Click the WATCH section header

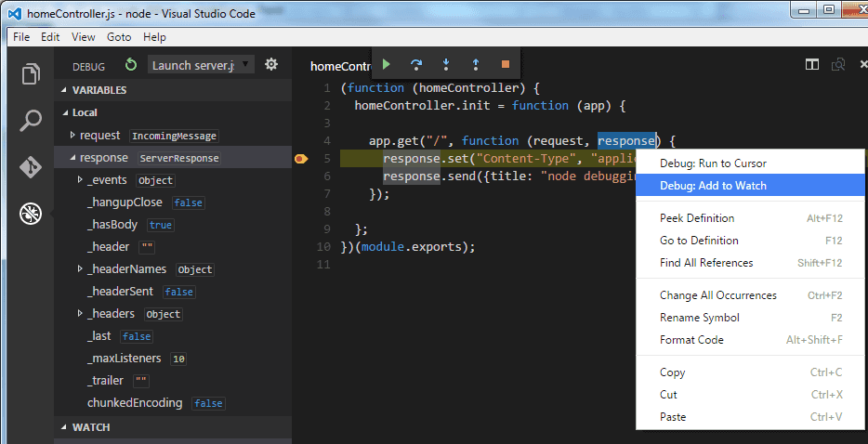[x=91, y=427]
